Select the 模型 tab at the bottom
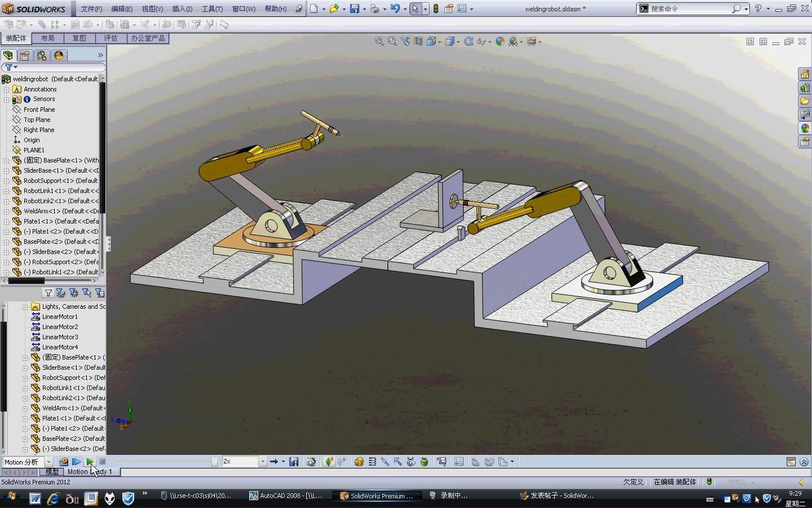Image resolution: width=812 pixels, height=508 pixels. 52,472
